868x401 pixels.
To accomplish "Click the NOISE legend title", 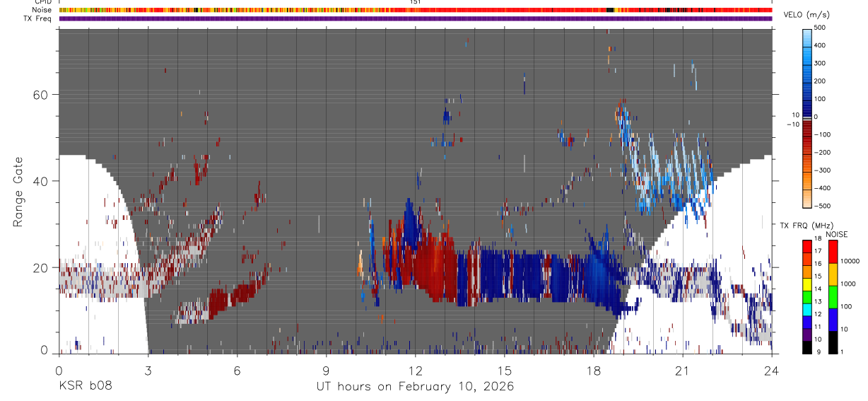I will click(x=837, y=234).
